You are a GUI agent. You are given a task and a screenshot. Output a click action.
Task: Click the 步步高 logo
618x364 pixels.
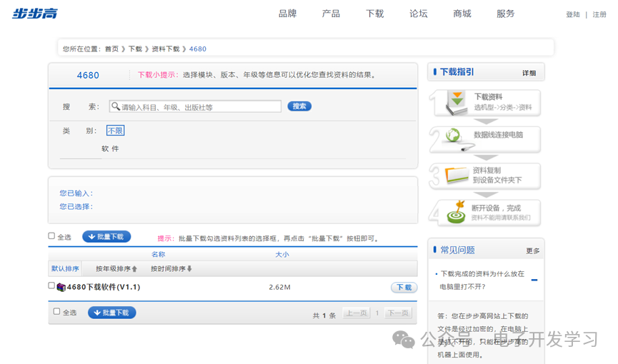[35, 14]
